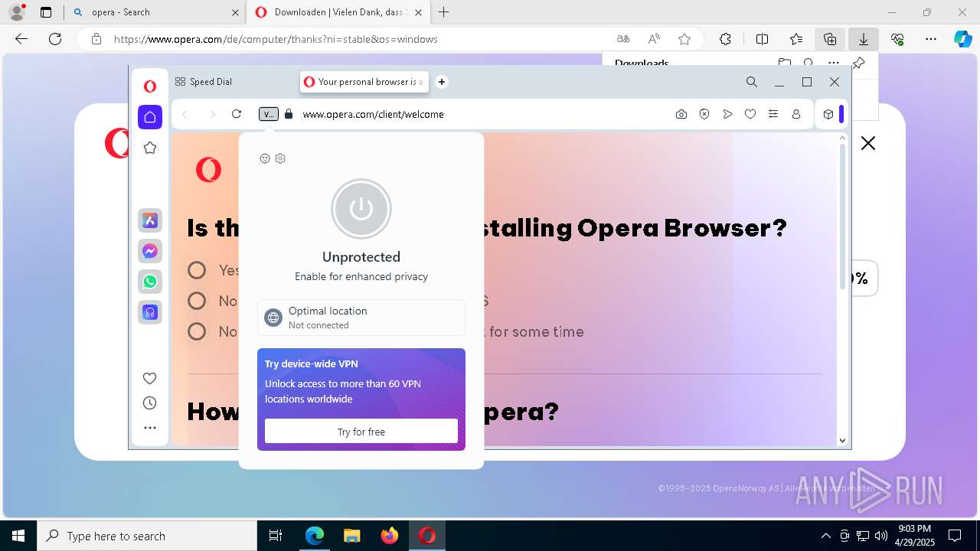Open Edge Extensions puzzle icon
The width and height of the screenshot is (980, 551).
[x=725, y=39]
